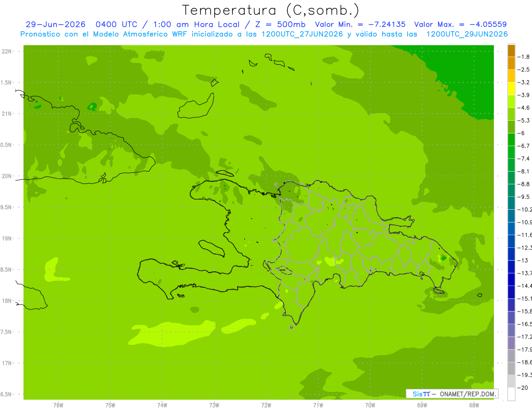Click the '68W' longitude axis label

(x=474, y=405)
